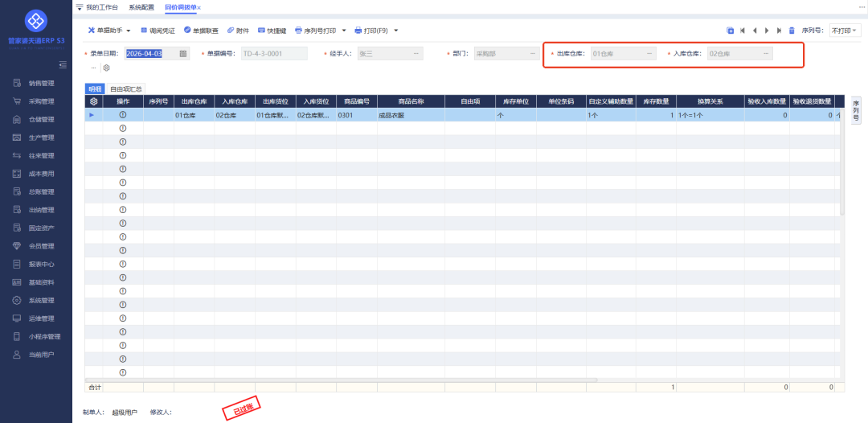Image resolution: width=868 pixels, height=423 pixels.
Task: Select product code cell 0301
Action: coord(357,115)
